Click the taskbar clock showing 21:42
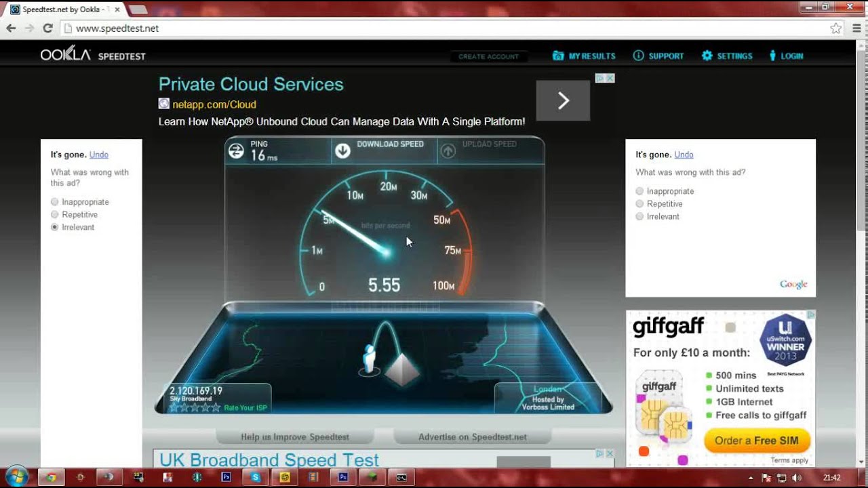This screenshot has height=488, width=868. 832,478
